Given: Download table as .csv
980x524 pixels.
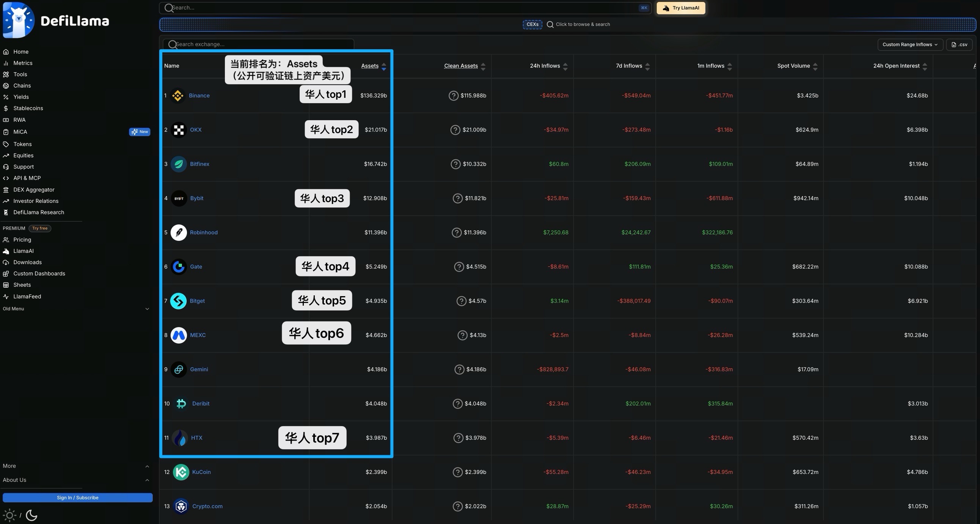Looking at the screenshot, I should click(959, 44).
